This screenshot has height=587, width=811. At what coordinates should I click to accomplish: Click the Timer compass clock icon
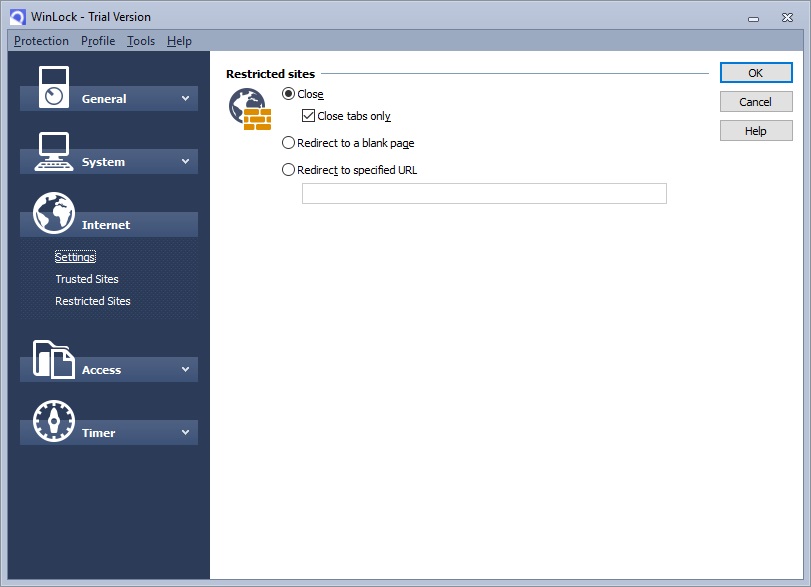tap(54, 421)
